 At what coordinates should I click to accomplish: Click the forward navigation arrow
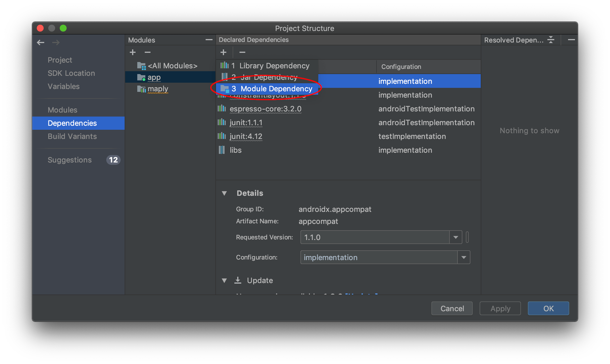(56, 42)
